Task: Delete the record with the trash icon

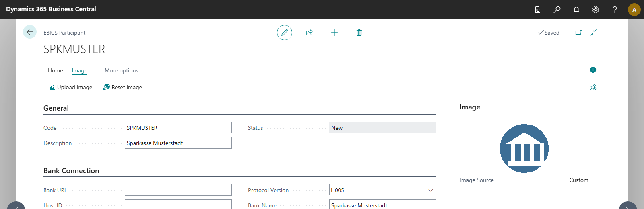Action: (x=359, y=33)
